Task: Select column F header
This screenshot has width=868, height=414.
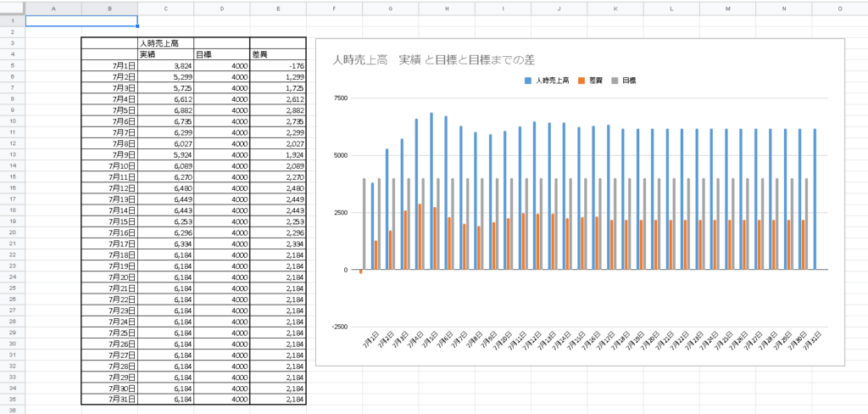Action: click(334, 8)
